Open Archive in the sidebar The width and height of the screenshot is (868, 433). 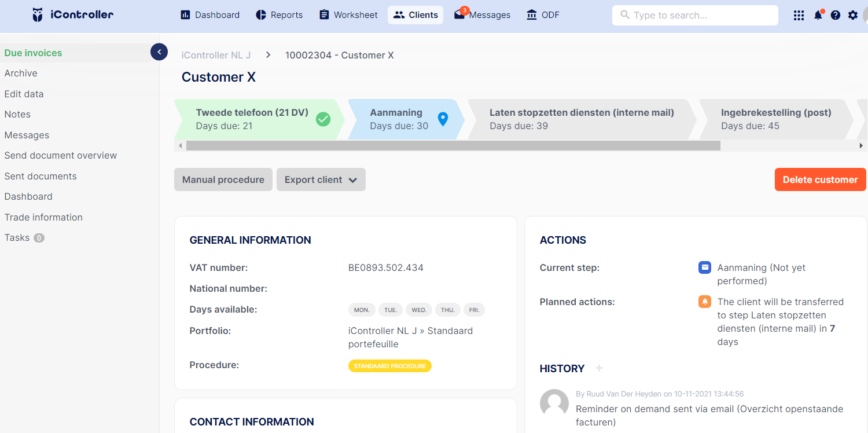(x=21, y=73)
